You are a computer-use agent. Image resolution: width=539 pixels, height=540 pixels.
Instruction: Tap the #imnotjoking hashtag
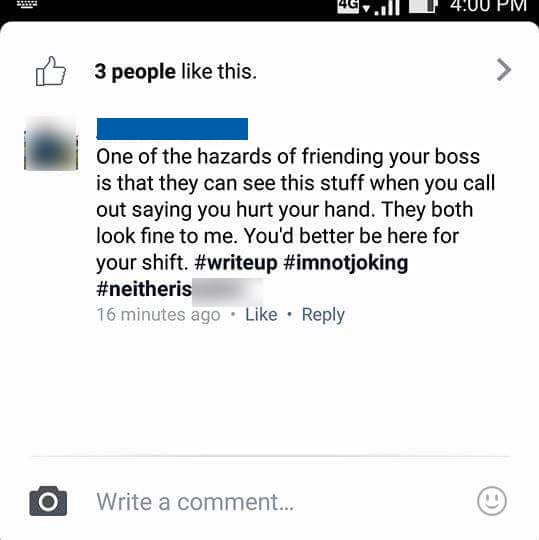(345, 263)
